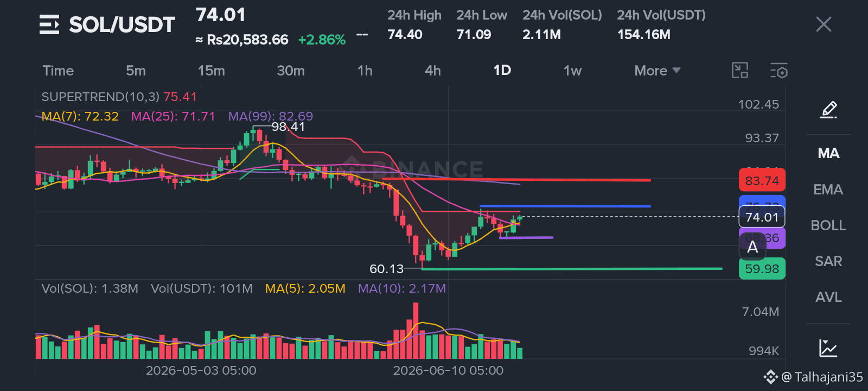The image size is (868, 391).
Task: Click the 24h High value 74.40
Action: tap(405, 35)
